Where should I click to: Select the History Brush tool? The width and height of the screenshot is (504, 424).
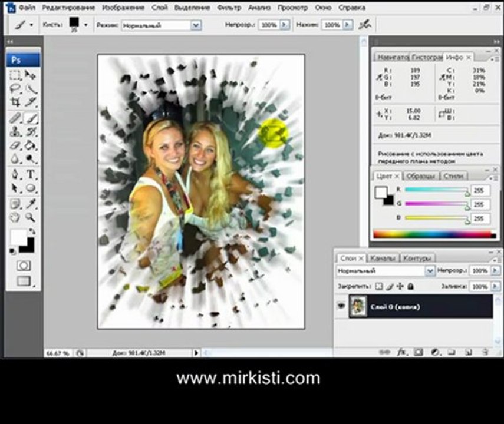pyautogui.click(x=31, y=132)
